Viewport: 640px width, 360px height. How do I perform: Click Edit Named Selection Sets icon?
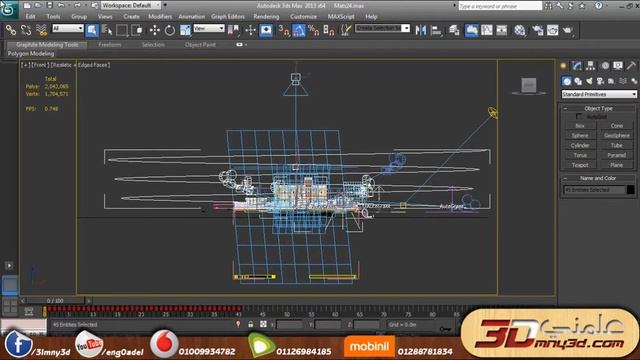[x=346, y=30]
